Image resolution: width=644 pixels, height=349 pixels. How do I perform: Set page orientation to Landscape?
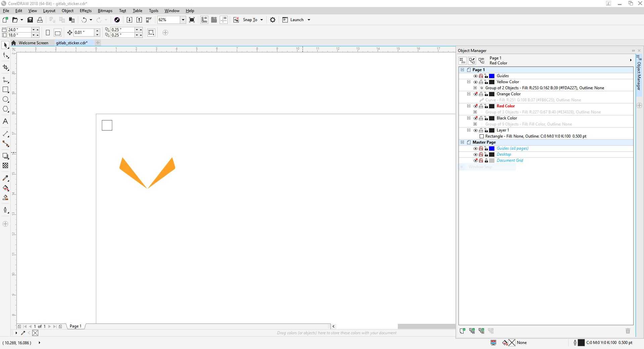(x=58, y=33)
